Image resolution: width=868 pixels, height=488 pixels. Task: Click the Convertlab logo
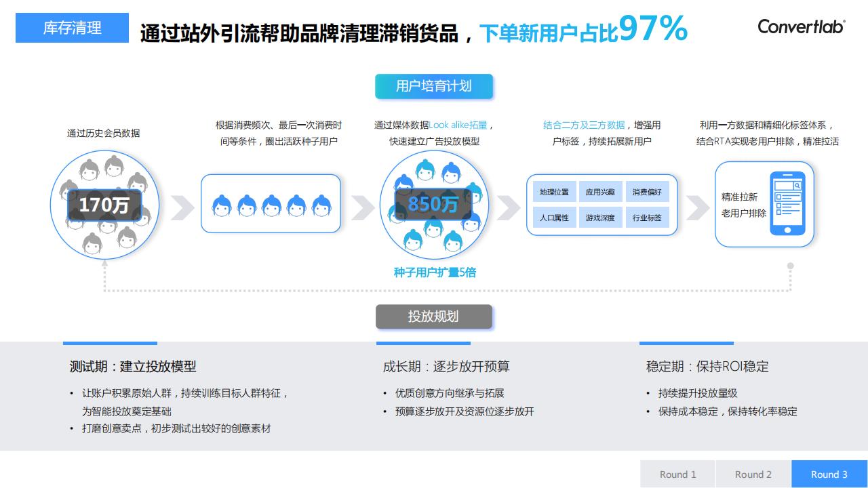click(802, 26)
